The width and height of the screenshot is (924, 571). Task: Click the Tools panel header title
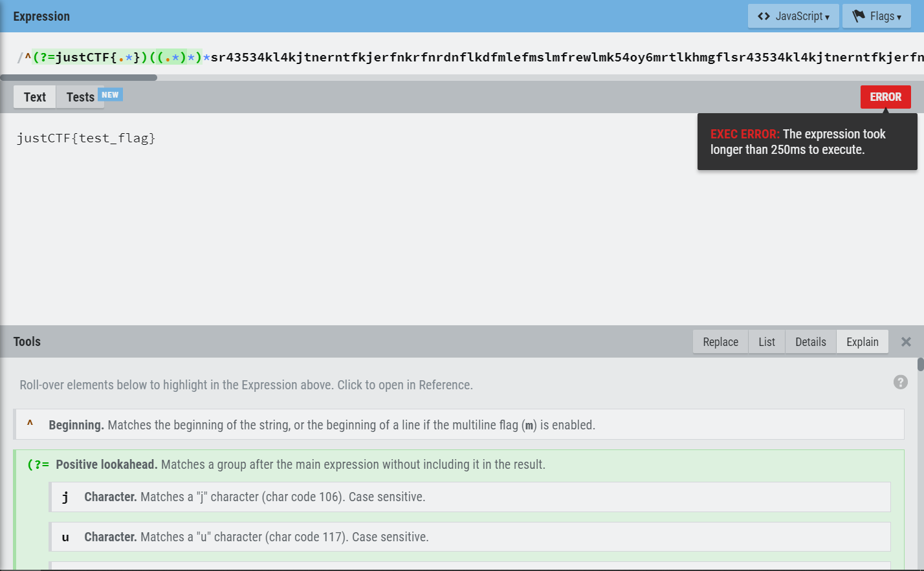pos(27,342)
